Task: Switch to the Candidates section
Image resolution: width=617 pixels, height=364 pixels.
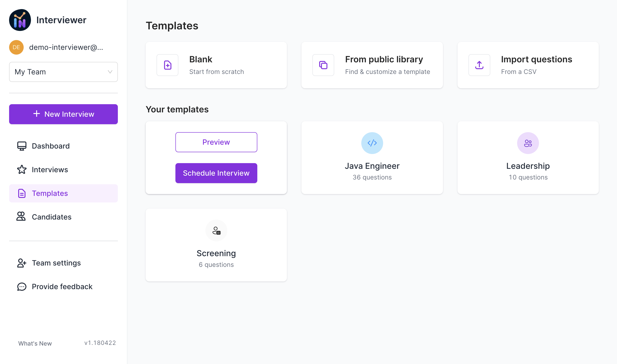Action: point(51,217)
